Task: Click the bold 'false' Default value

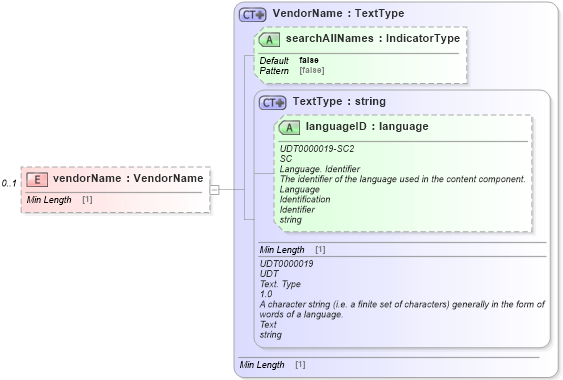Action: [309, 60]
